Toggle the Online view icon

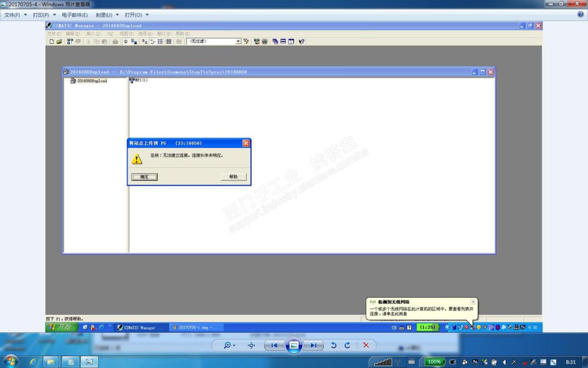tap(134, 41)
